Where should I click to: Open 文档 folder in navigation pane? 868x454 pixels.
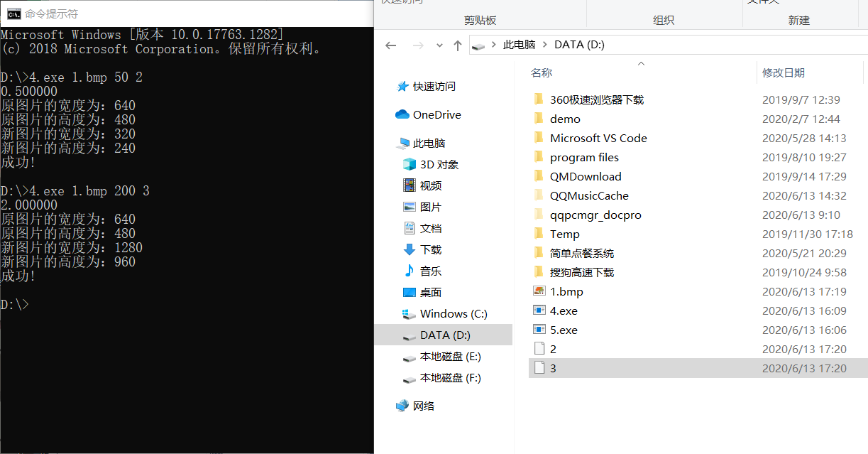tap(431, 228)
